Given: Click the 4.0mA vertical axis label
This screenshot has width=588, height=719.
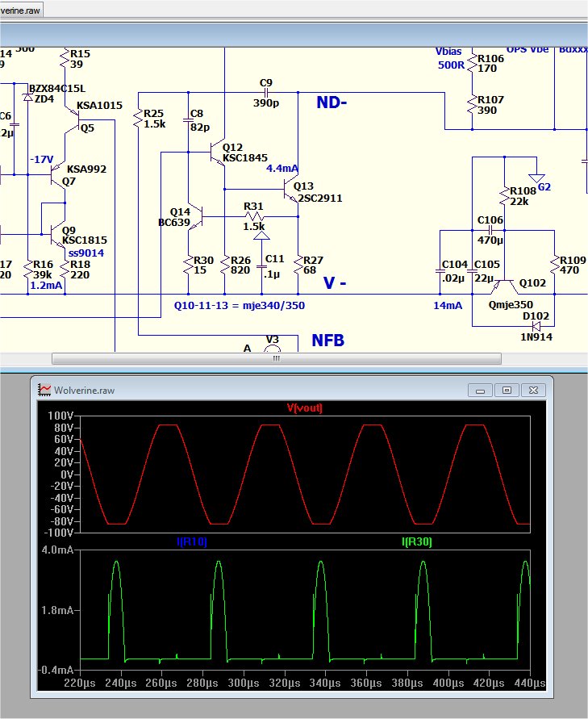Looking at the screenshot, I should tap(57, 550).
